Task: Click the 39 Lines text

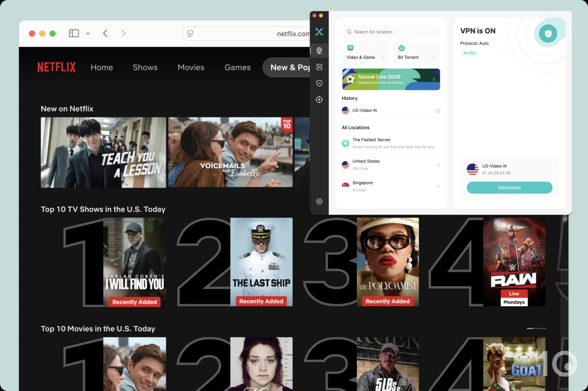Action: 360,168
